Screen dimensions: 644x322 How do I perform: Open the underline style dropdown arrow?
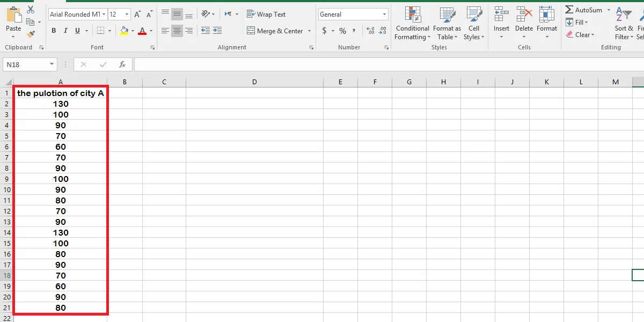click(86, 31)
